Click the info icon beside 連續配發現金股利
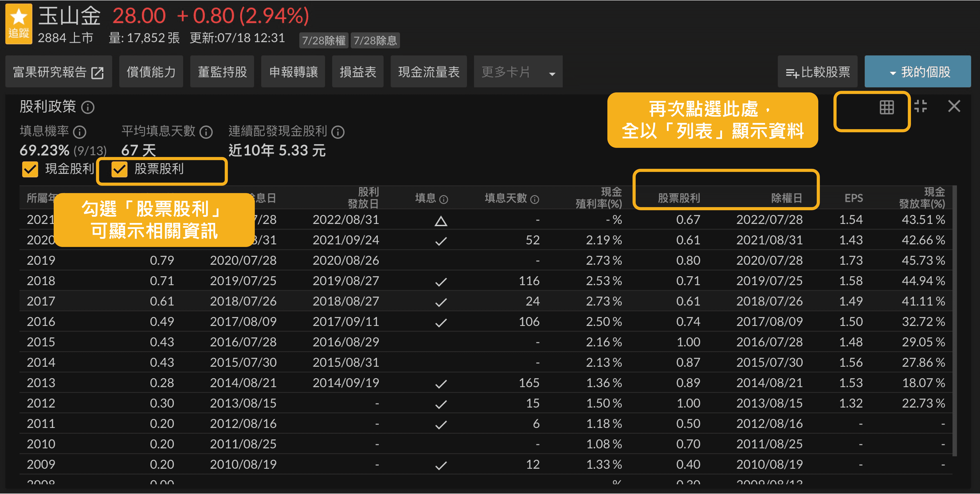Screen dimensions: 980x494 click(338, 132)
